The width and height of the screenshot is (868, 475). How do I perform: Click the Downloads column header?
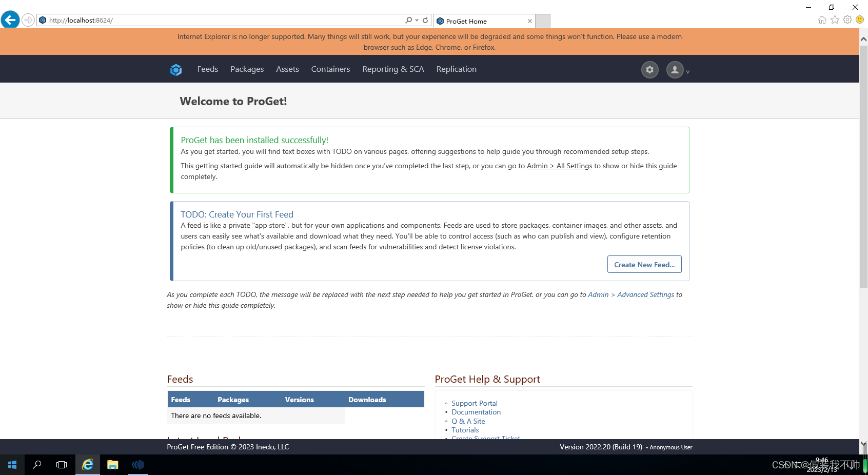367,400
